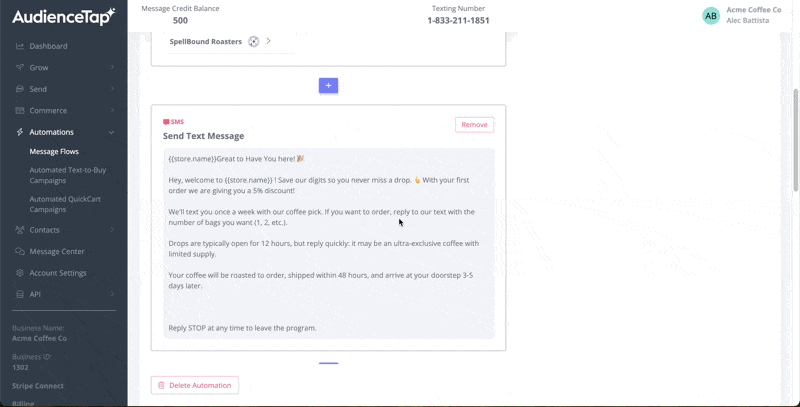
Task: Collapse the Automations menu chevron
Action: click(x=112, y=132)
